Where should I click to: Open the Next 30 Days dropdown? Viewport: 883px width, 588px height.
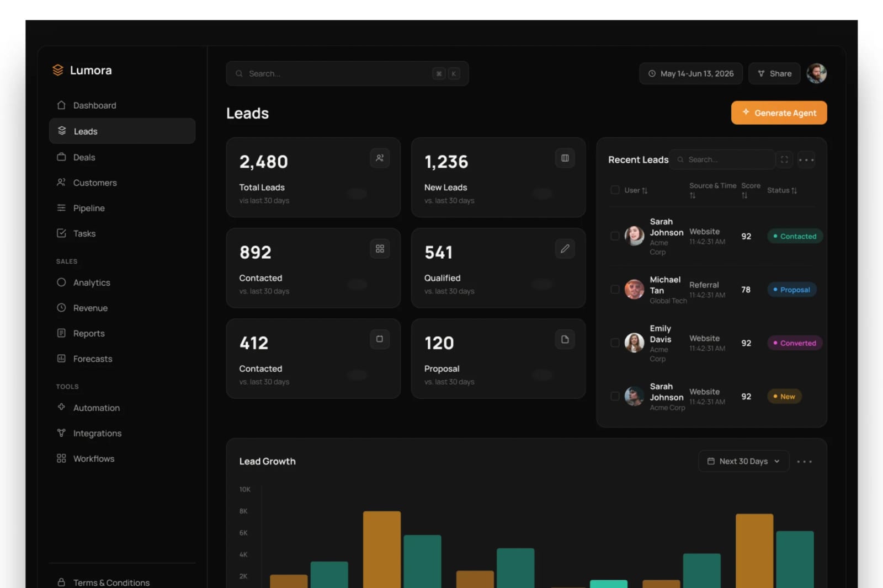(x=743, y=461)
